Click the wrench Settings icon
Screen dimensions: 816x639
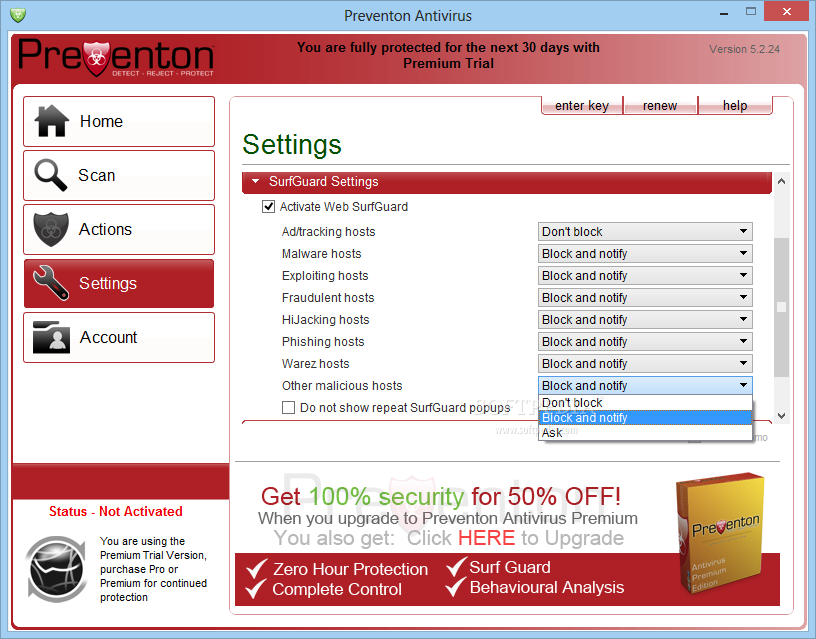50,283
